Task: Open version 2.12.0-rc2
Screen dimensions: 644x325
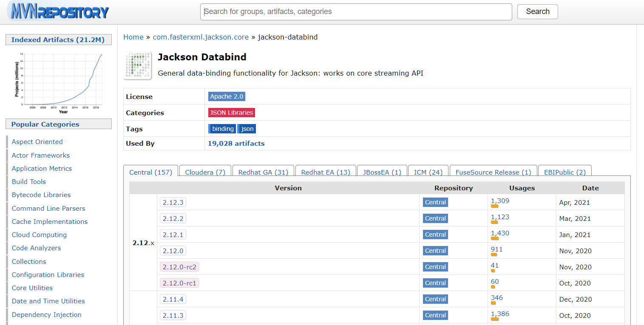Action: 179,267
